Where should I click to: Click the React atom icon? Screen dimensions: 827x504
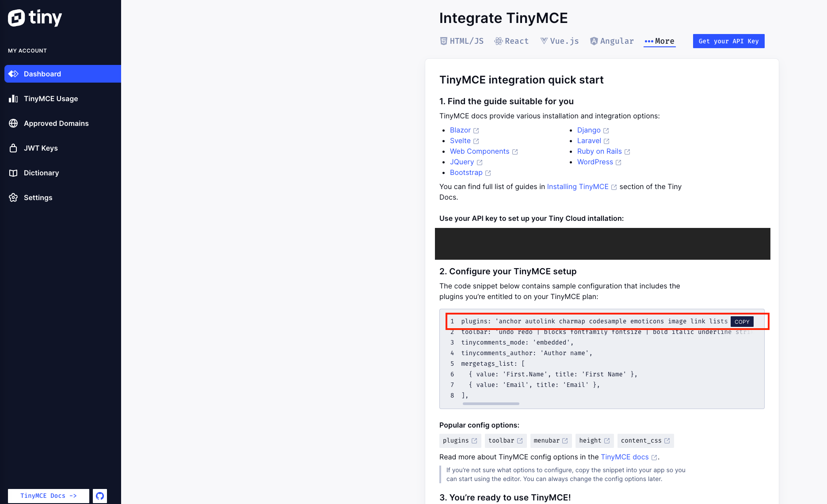tap(499, 41)
